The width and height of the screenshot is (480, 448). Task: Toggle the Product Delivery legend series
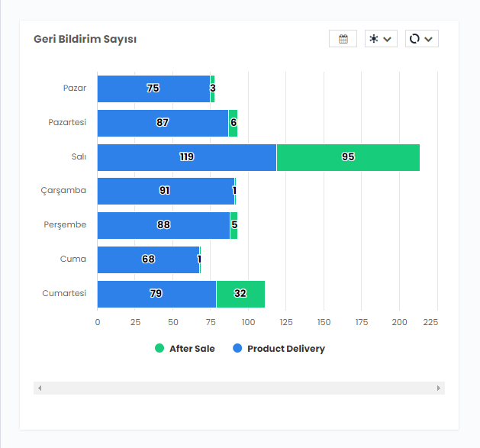pos(285,349)
